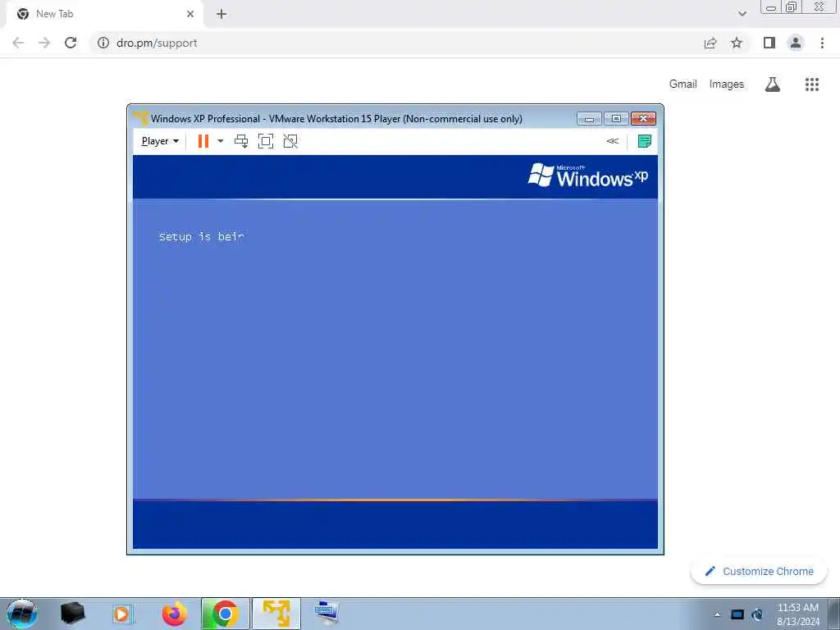The height and width of the screenshot is (630, 840).
Task: Open the volume tray icon
Action: pyautogui.click(x=757, y=614)
